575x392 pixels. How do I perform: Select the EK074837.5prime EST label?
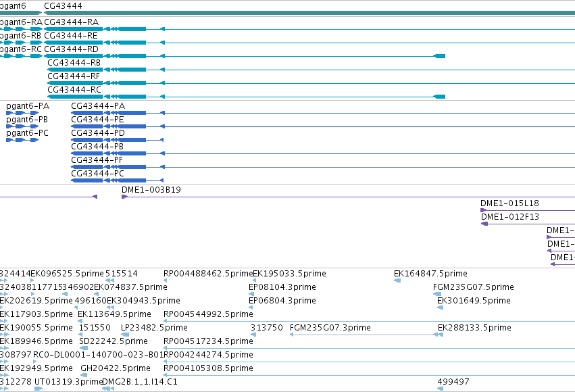(131, 287)
